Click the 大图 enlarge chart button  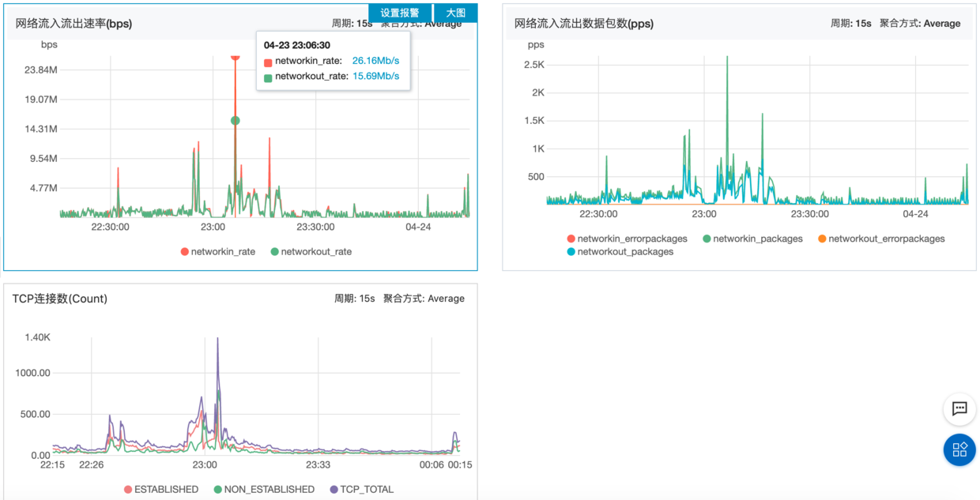click(456, 13)
